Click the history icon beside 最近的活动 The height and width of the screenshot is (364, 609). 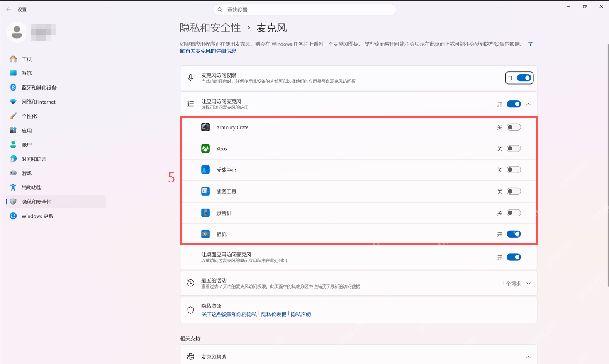(190, 283)
